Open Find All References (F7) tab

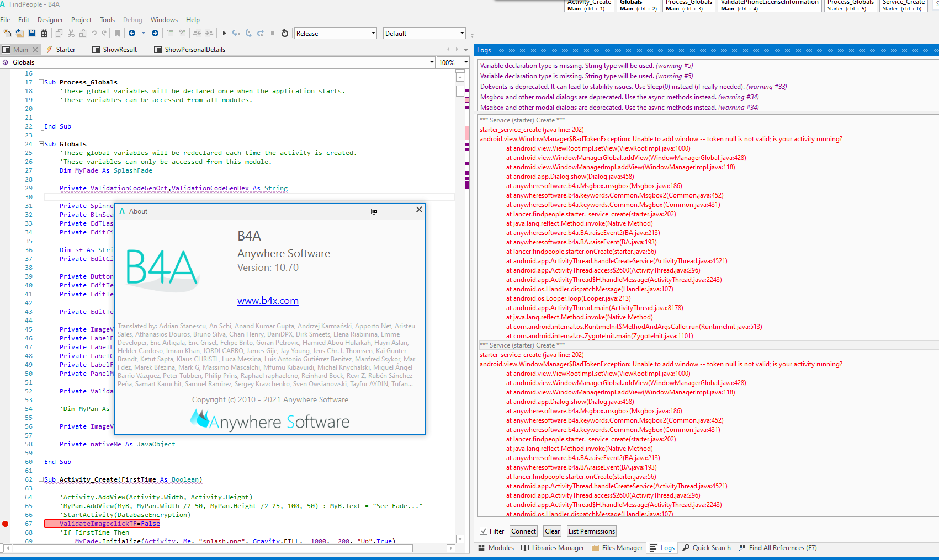click(777, 548)
